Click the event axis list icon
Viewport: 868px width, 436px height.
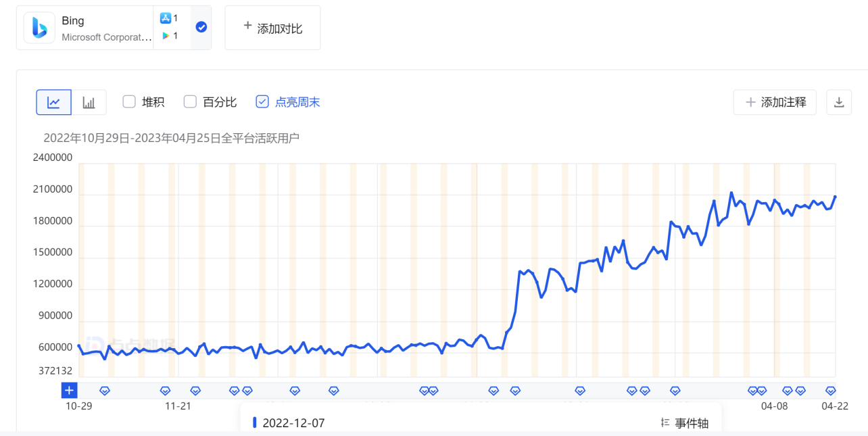pos(664,422)
